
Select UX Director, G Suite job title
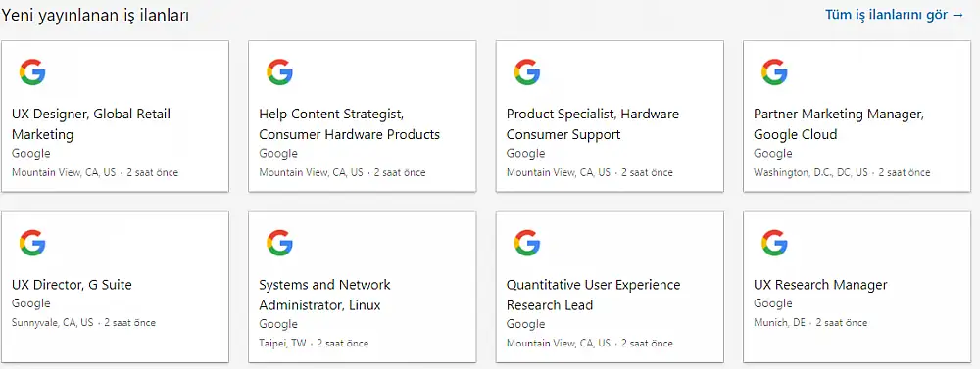click(72, 285)
